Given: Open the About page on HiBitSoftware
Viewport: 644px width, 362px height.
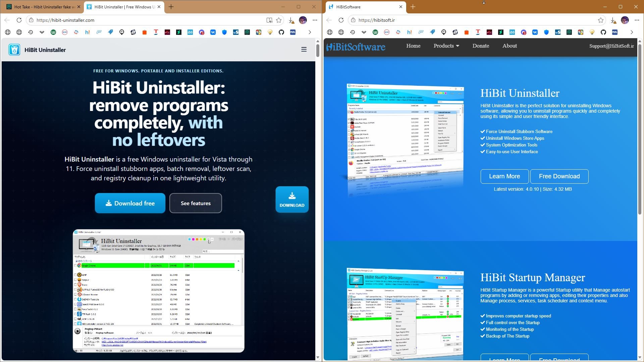Looking at the screenshot, I should 509,46.
